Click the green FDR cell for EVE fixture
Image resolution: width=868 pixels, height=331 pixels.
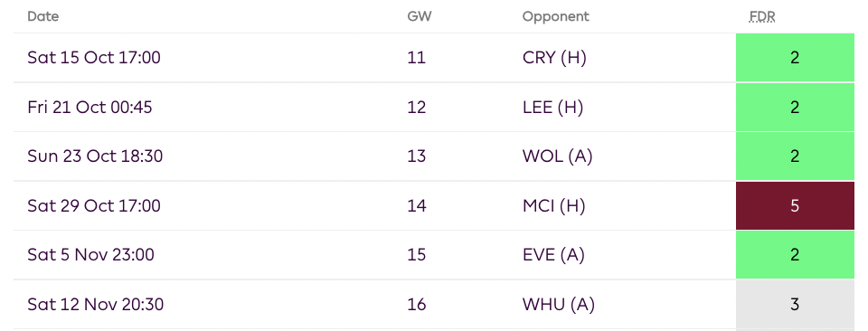pyautogui.click(x=795, y=255)
